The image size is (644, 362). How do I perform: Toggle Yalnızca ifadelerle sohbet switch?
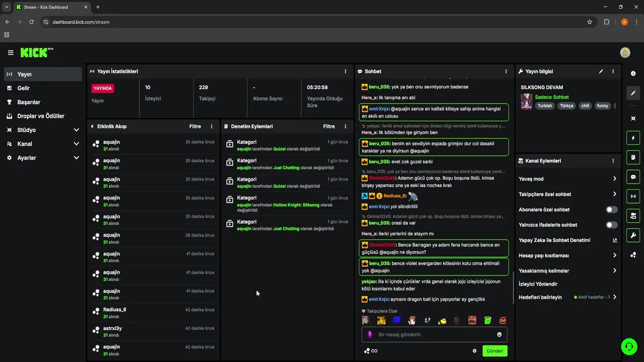(x=611, y=225)
